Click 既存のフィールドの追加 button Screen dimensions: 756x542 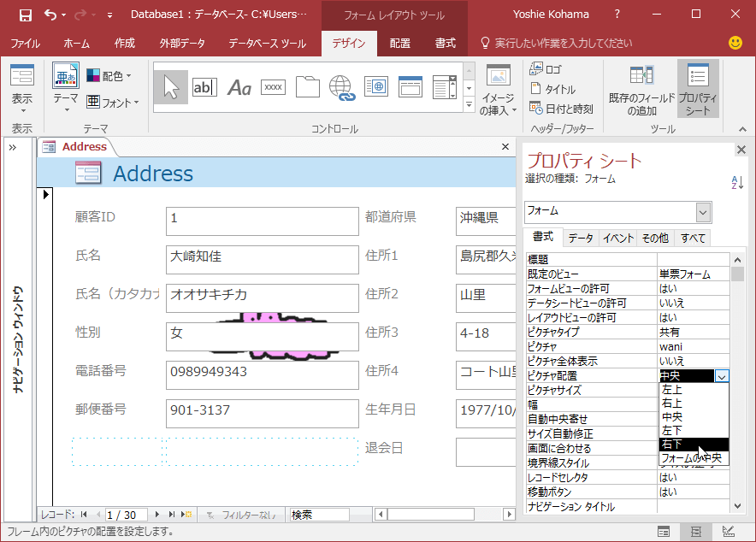point(641,90)
